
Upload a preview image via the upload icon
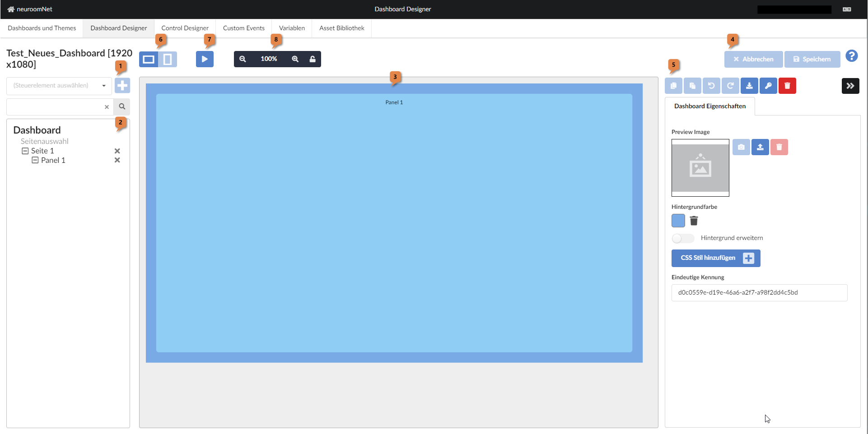click(760, 147)
